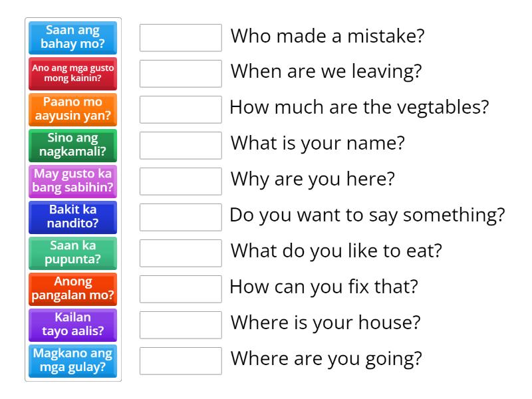Select the red 'Ano ang mga gusto mong kainin?' tile
This screenshot has width=532, height=399.
pyautogui.click(x=73, y=74)
